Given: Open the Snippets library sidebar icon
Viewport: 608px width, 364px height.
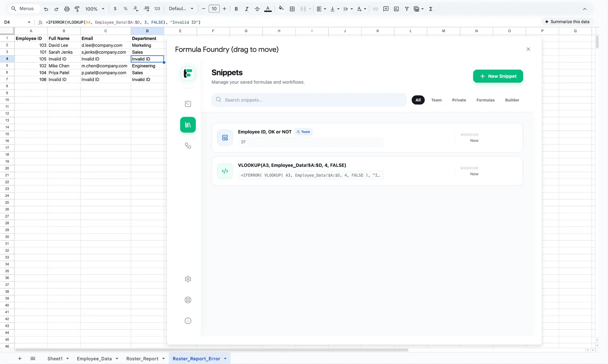Looking at the screenshot, I should pos(188,125).
